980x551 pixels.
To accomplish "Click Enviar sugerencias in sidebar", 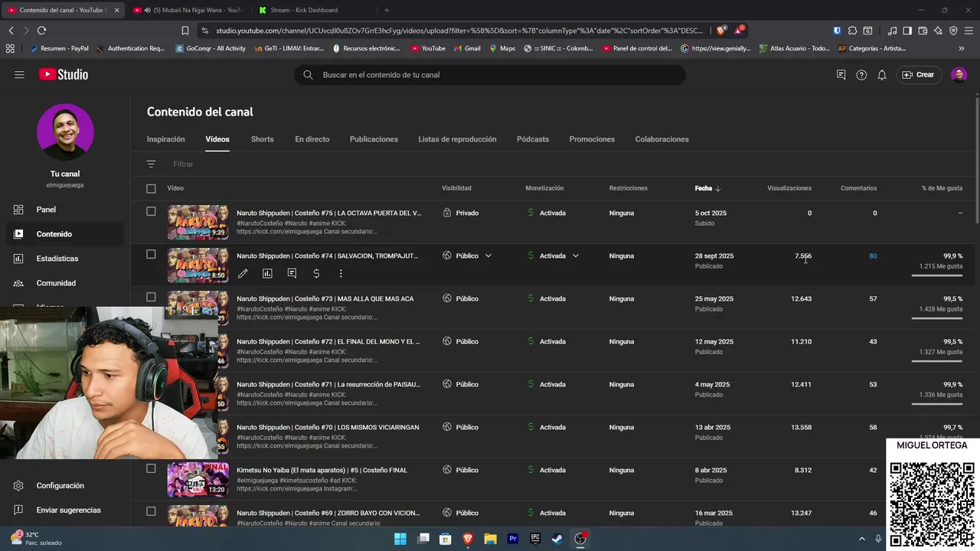I will pyautogui.click(x=65, y=510).
